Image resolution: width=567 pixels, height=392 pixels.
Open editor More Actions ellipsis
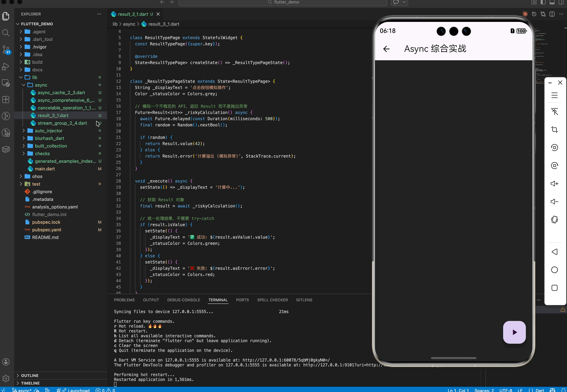tap(561, 14)
